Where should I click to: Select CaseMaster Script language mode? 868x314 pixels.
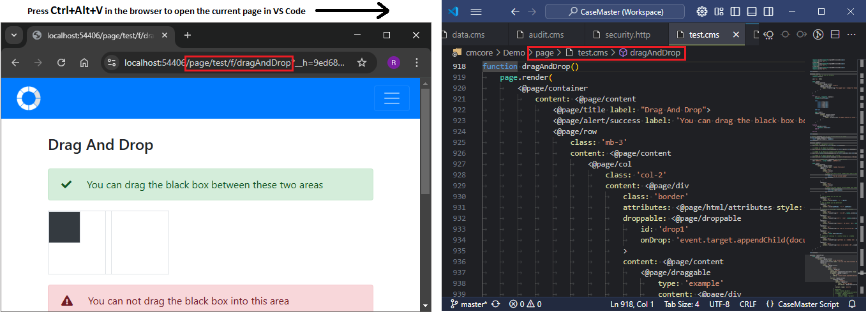(x=802, y=304)
